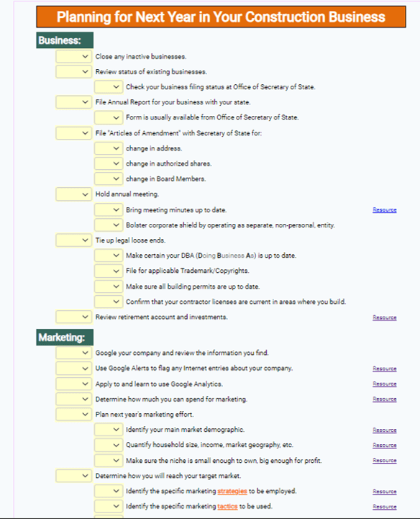Open dropdown beside 'Close any inactive businesses'
420x519 pixels.
coord(74,57)
